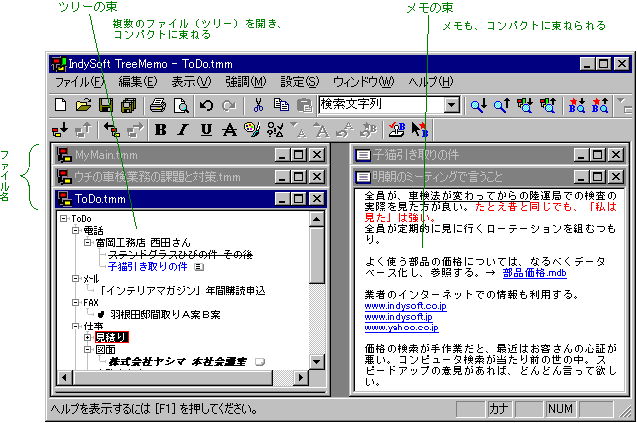Expand the 見積り tree node
Viewport: 637px width, 423px height.
click(88, 337)
